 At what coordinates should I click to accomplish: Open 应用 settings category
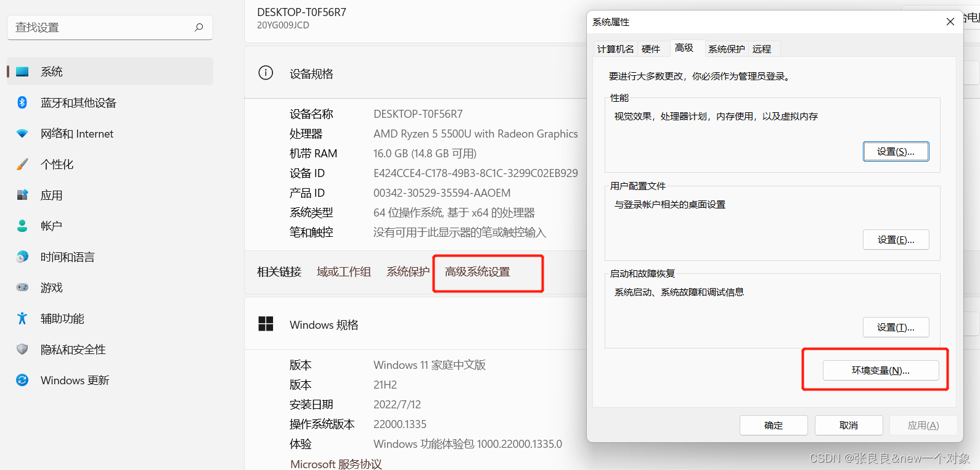[110, 195]
